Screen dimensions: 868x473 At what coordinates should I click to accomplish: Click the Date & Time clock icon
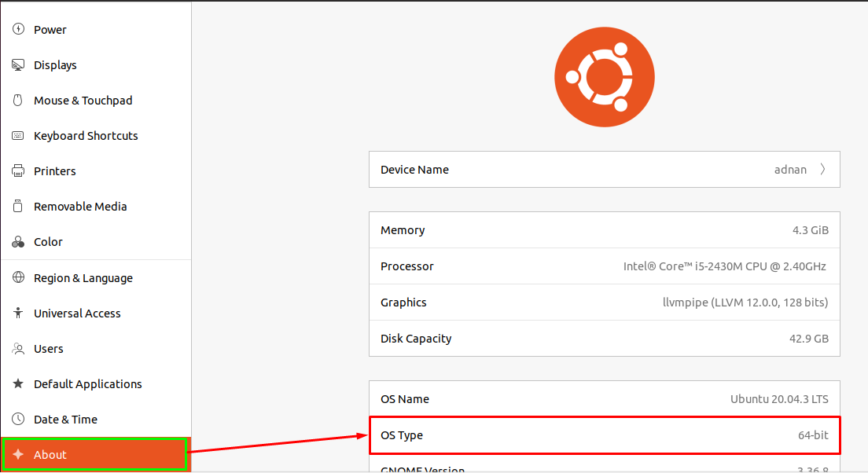tap(18, 419)
